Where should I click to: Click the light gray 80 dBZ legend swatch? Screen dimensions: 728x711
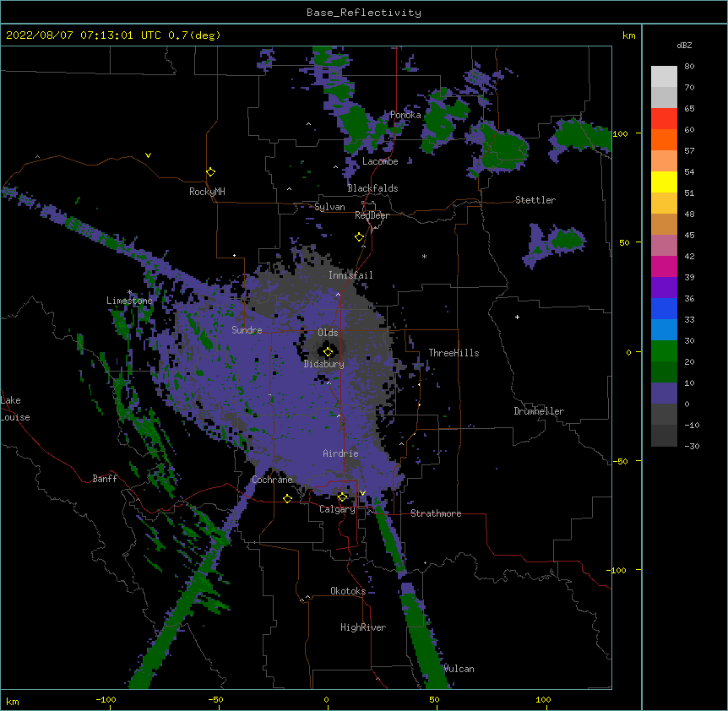[x=664, y=77]
